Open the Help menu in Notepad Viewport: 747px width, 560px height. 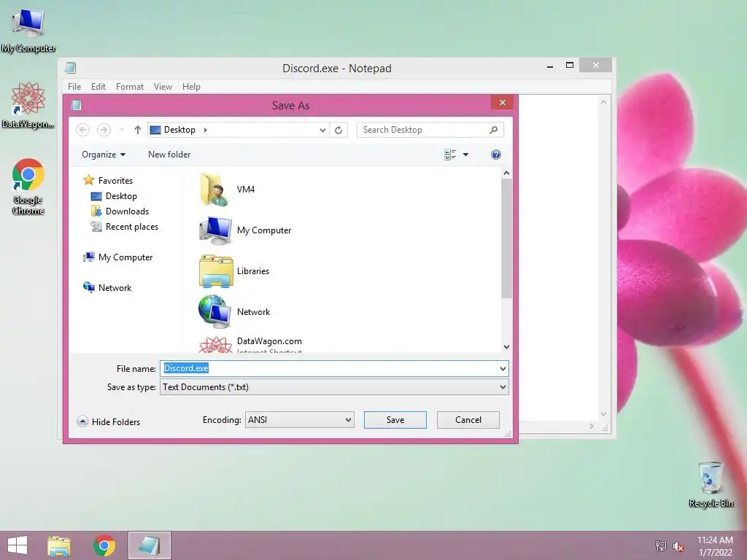coord(191,87)
